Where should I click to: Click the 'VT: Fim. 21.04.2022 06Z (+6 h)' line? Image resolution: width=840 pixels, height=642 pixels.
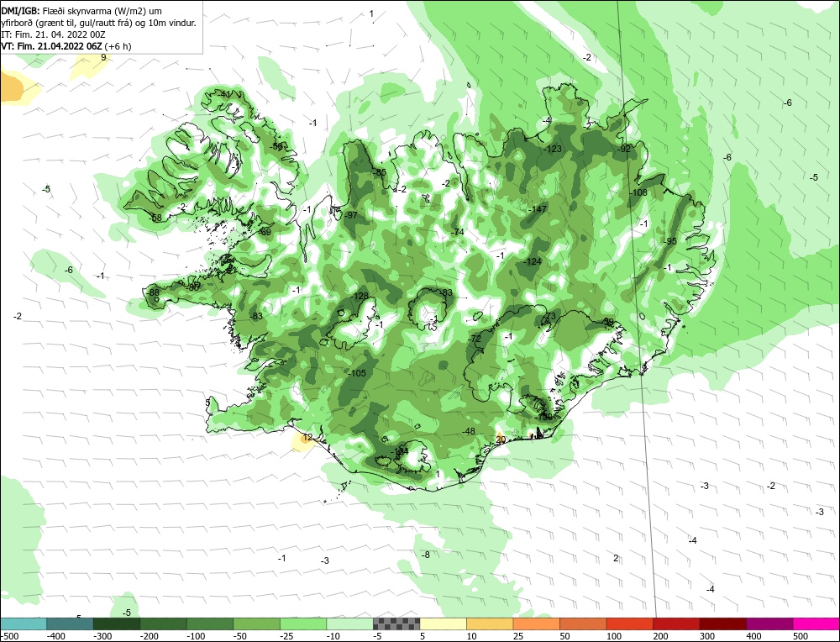tap(66, 46)
